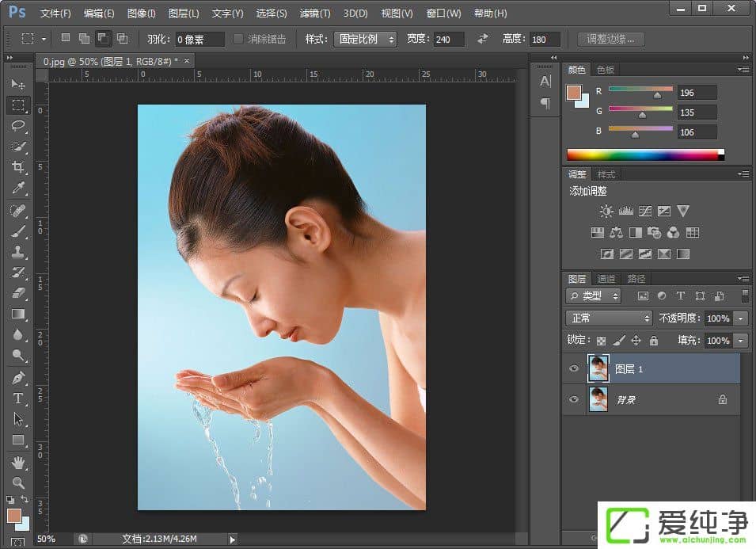
Task: Select the 图层 1 layer thumbnail
Action: coord(598,368)
